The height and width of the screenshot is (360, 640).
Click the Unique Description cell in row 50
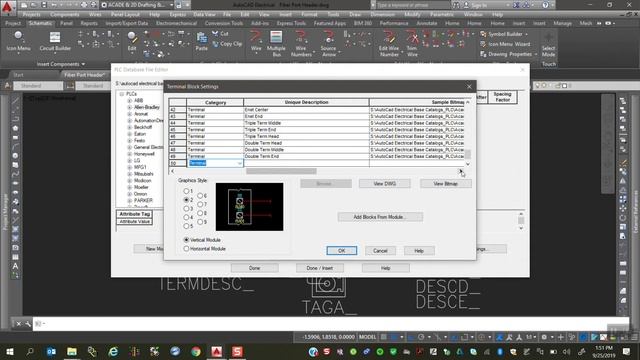306,163
